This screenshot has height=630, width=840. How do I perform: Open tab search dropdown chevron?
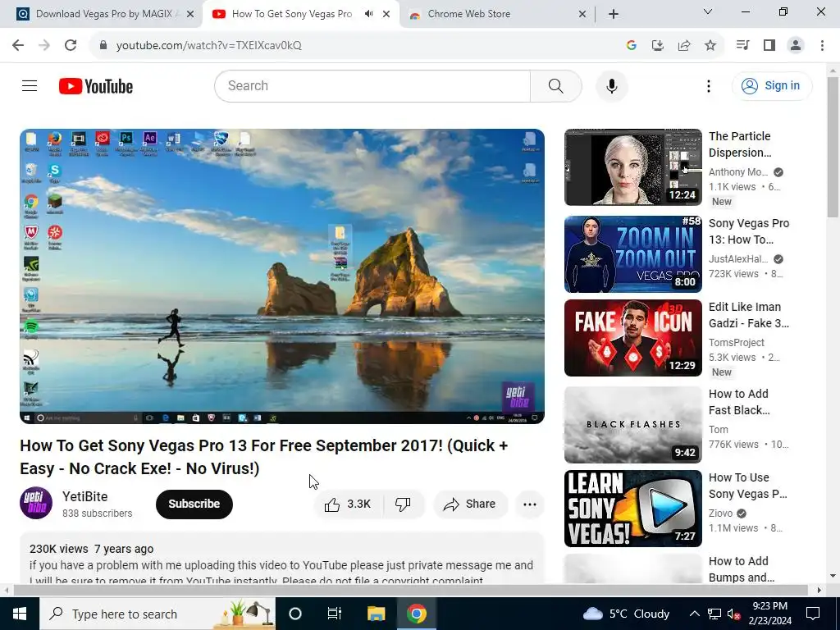coord(708,11)
